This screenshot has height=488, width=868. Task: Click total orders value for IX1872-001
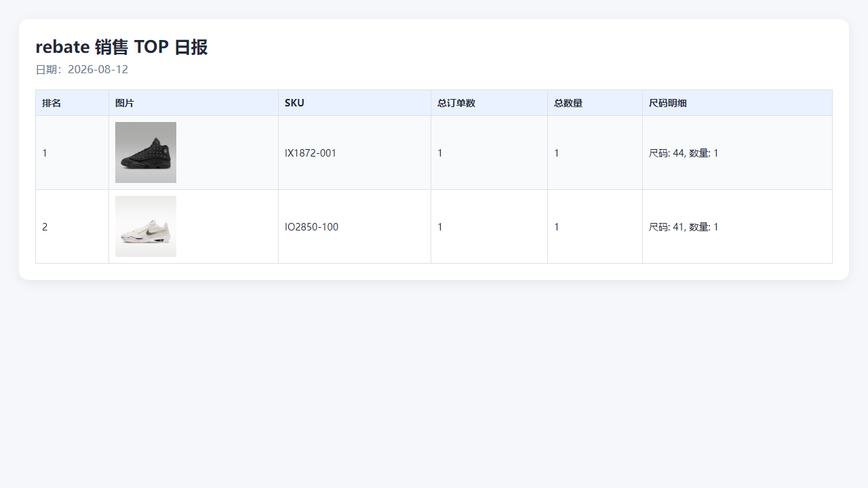(x=440, y=153)
